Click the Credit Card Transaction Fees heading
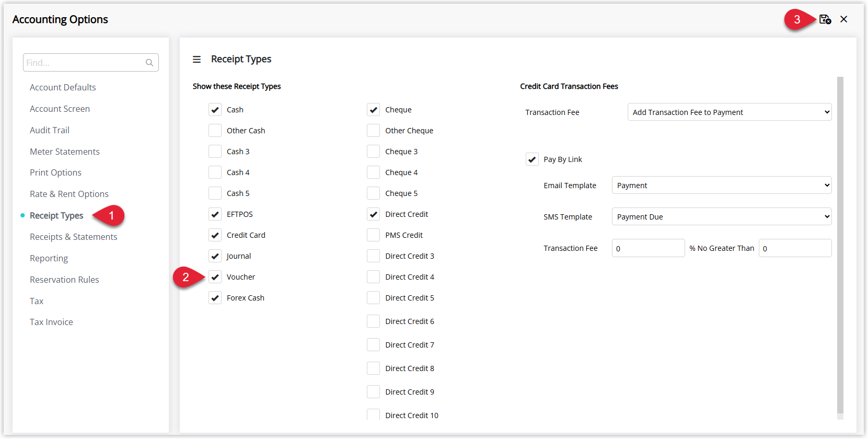 click(x=569, y=86)
